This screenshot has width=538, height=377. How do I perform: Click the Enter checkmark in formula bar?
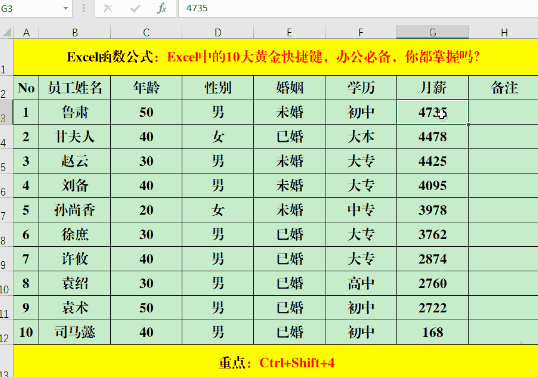click(x=135, y=8)
